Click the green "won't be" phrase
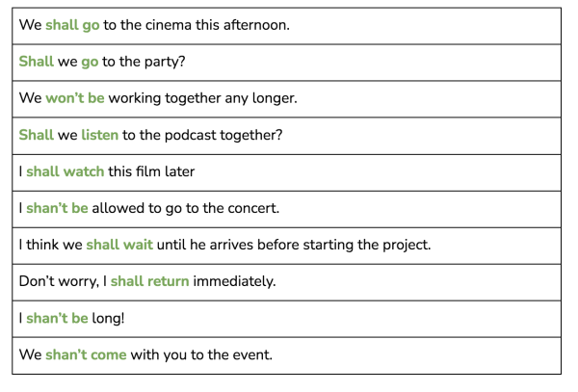Image resolution: width=578 pixels, height=392 pixels. (x=74, y=98)
